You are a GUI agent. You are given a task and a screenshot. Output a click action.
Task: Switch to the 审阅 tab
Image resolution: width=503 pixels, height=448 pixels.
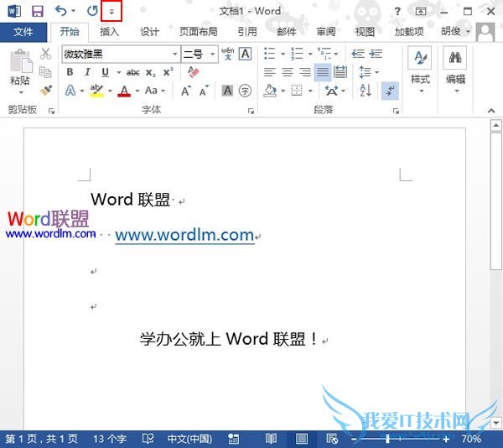(326, 32)
